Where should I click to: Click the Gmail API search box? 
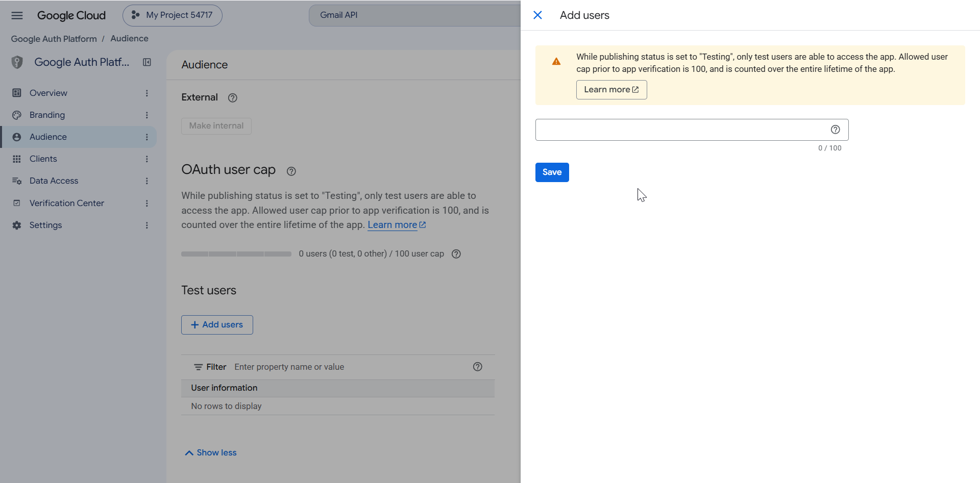pyautogui.click(x=414, y=15)
